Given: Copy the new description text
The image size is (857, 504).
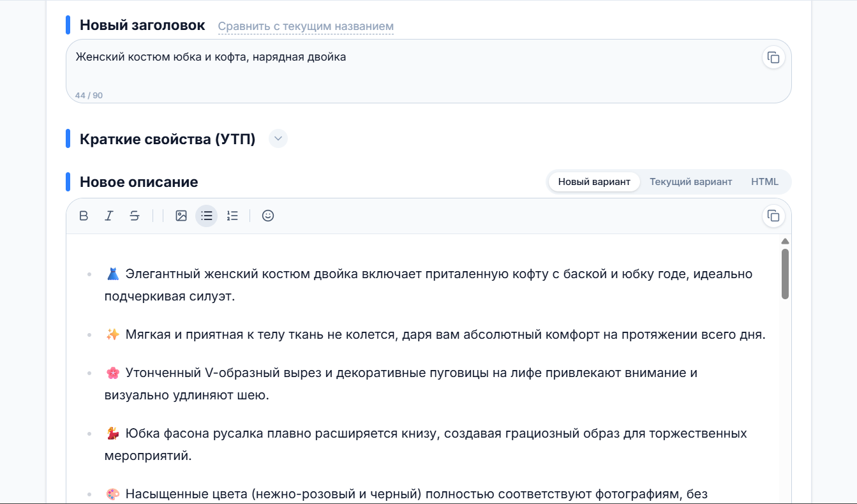Looking at the screenshot, I should [x=773, y=216].
